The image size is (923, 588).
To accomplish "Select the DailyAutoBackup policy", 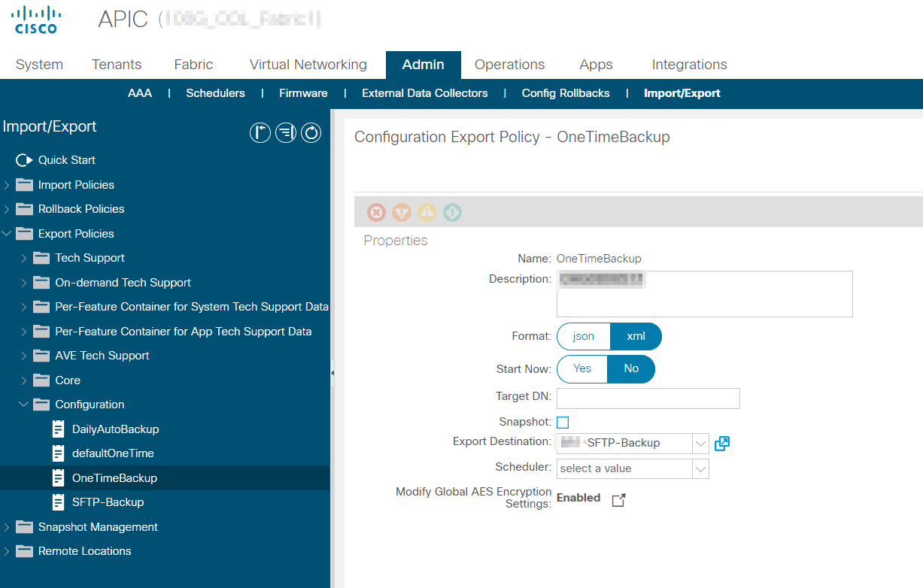I will [115, 429].
